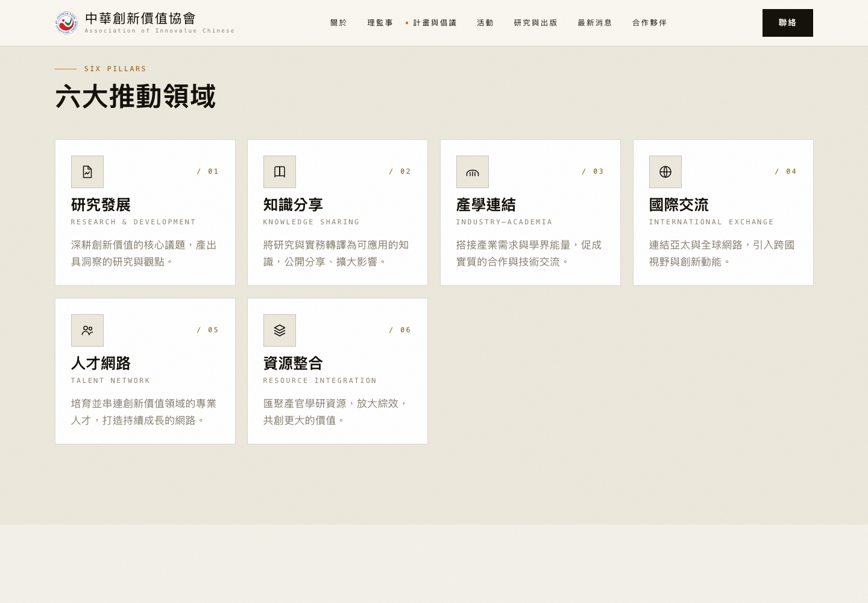Click the description starting 深耕創新價值的核心議題

144,253
